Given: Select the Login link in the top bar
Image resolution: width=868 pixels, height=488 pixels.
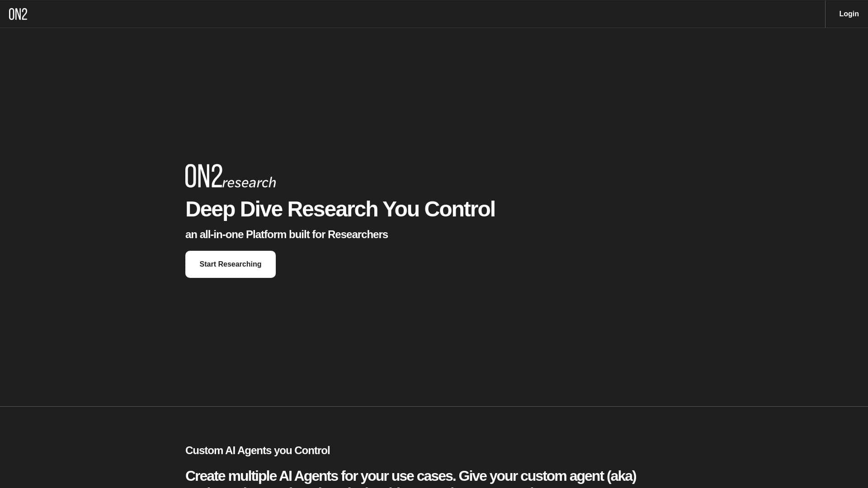Looking at the screenshot, I should pos(849,14).
